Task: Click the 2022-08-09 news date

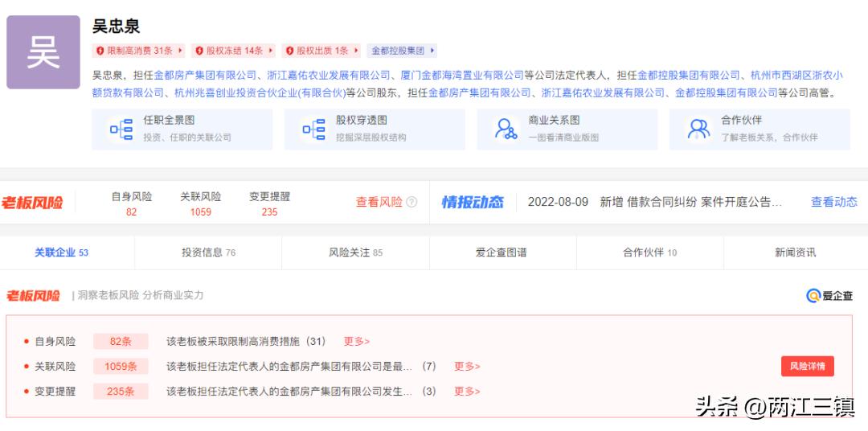Action: click(x=558, y=202)
